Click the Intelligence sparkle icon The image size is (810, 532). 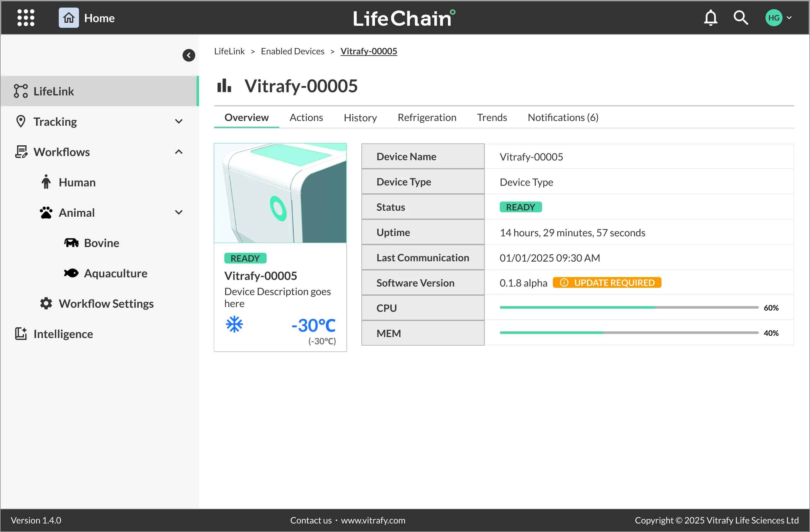click(x=21, y=334)
